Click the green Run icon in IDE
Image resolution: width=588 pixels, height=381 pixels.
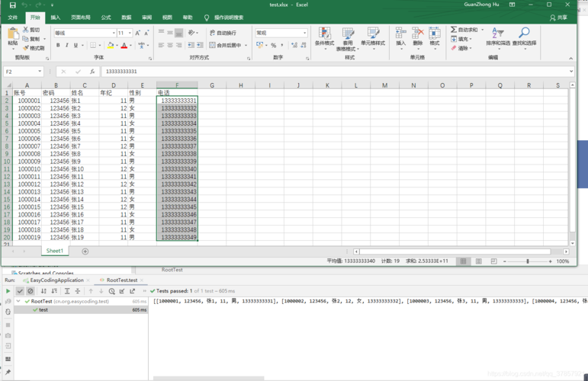point(8,291)
